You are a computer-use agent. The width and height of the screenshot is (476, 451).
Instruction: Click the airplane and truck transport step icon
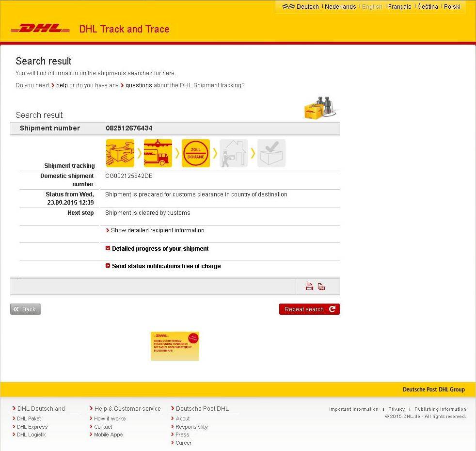pos(158,153)
